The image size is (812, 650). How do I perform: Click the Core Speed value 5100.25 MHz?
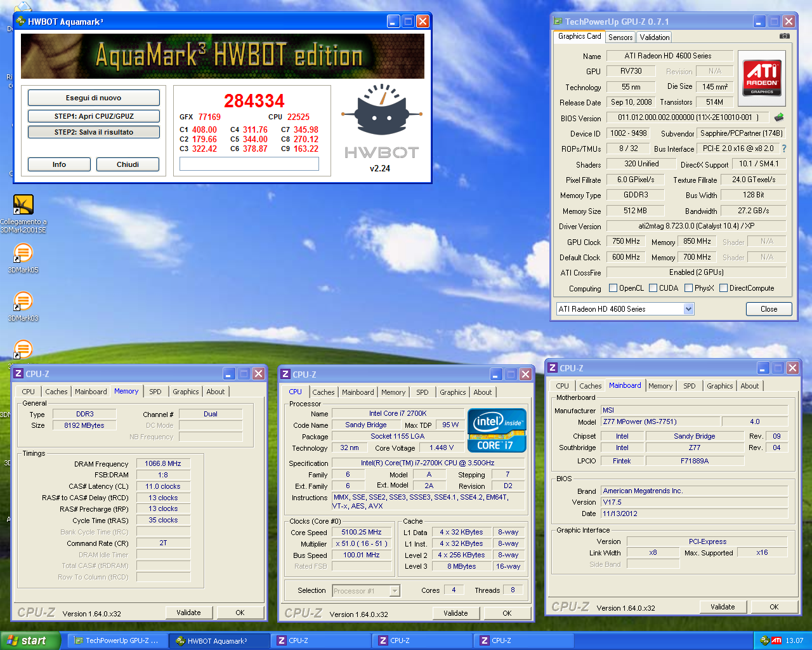pos(362,532)
